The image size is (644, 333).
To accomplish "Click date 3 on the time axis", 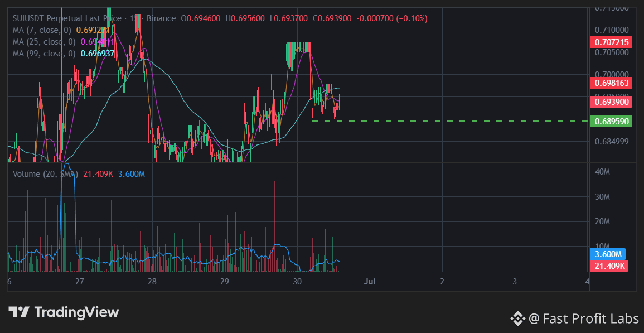I will pos(515,282).
